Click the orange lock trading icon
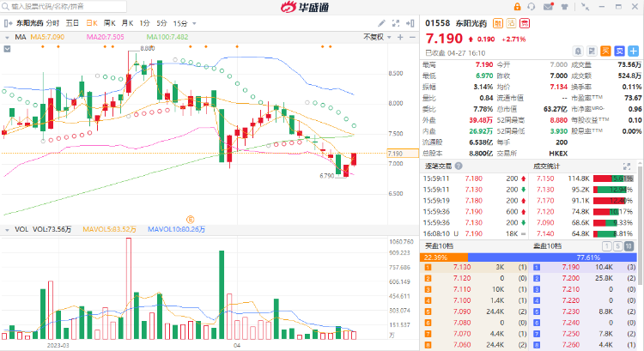 point(517,7)
